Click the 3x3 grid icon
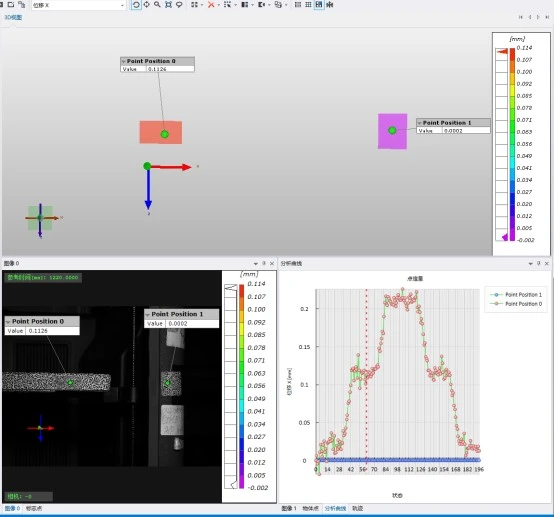 coord(308,5)
